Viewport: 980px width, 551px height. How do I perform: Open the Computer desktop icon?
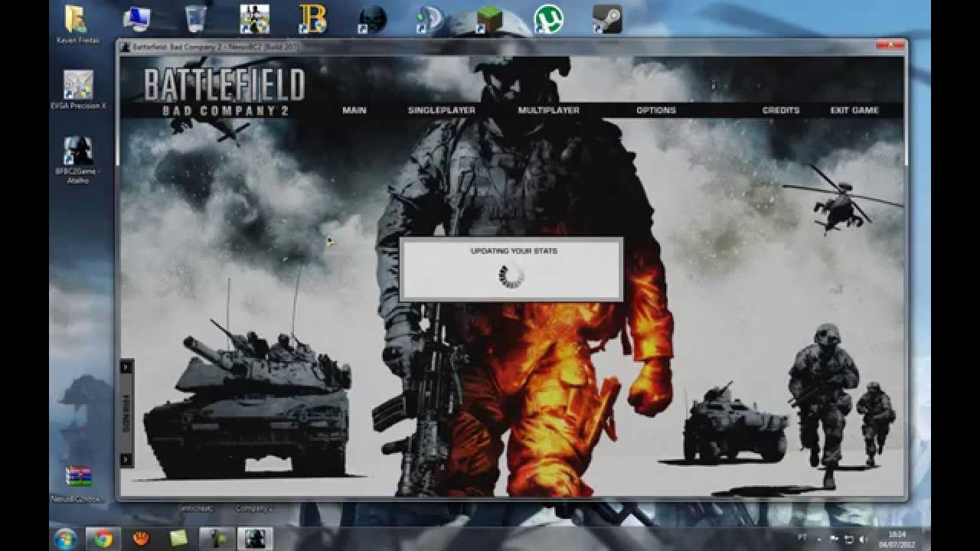(136, 19)
